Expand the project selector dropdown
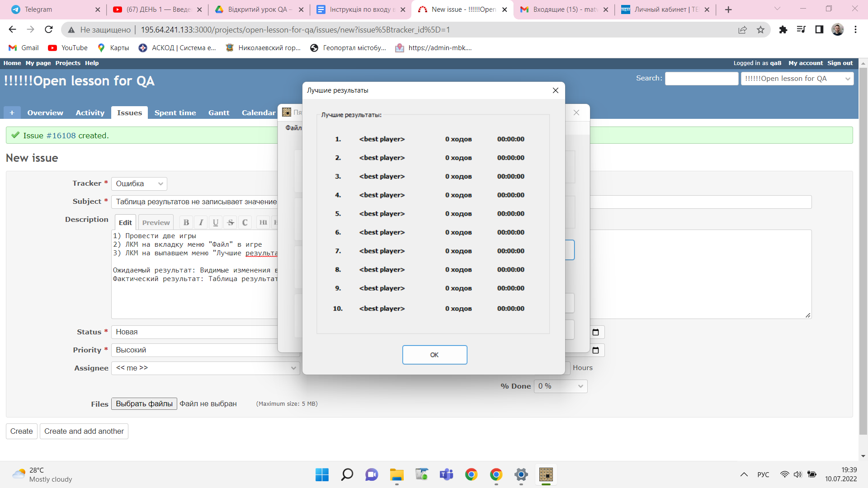Image resolution: width=868 pixels, height=488 pixels. pyautogui.click(x=797, y=79)
